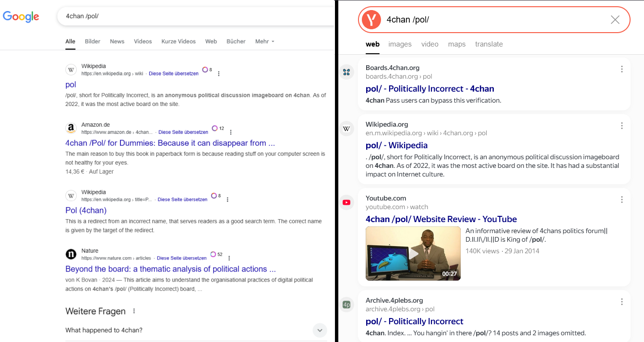Click the "14,36 € · Auf Lager" price text

point(90,172)
